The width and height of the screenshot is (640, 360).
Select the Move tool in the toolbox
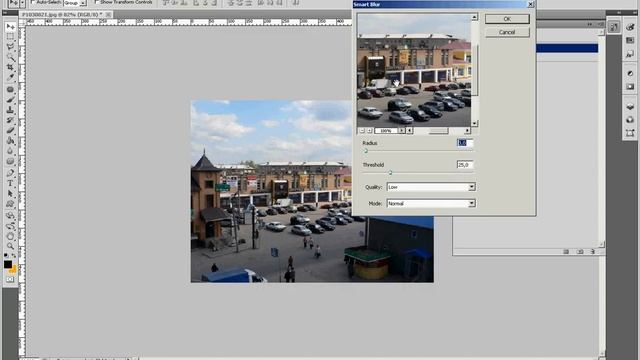click(10, 27)
